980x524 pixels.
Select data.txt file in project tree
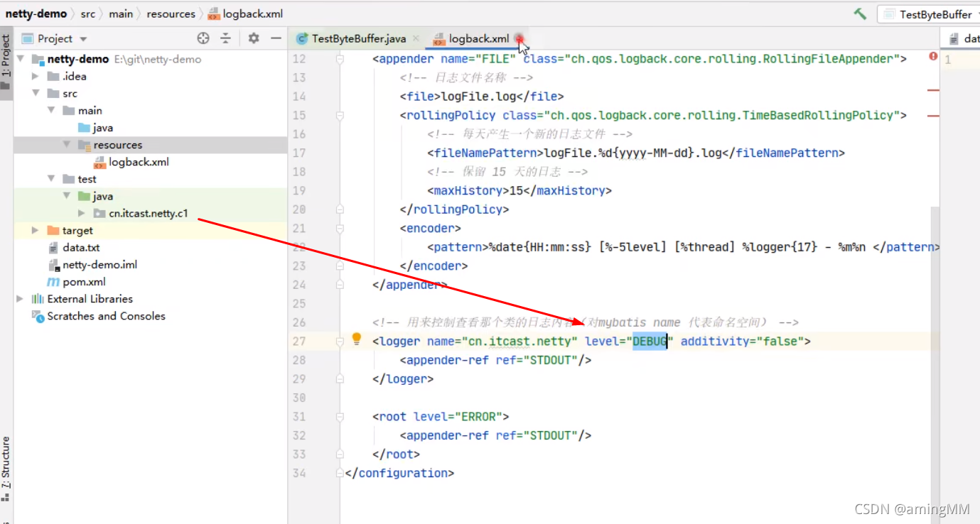click(81, 248)
